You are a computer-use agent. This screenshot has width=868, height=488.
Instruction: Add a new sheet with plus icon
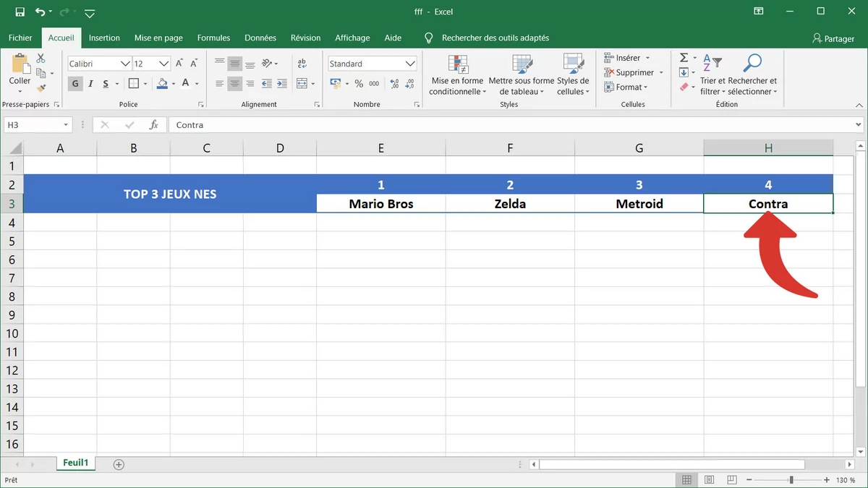(119, 464)
